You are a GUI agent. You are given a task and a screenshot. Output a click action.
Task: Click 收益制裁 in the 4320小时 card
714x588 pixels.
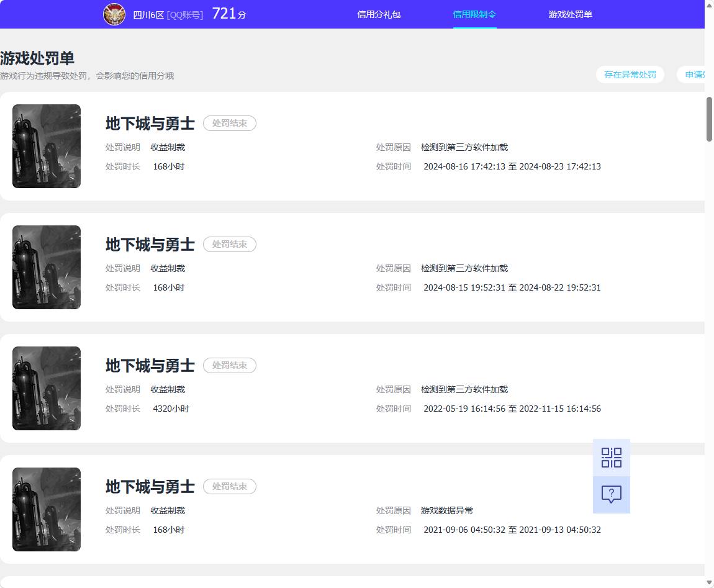(x=168, y=390)
